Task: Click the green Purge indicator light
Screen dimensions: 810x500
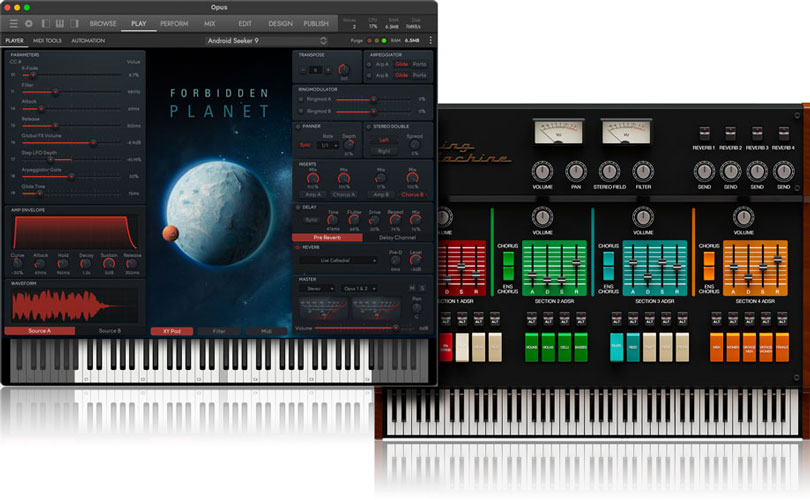Action: click(384, 40)
